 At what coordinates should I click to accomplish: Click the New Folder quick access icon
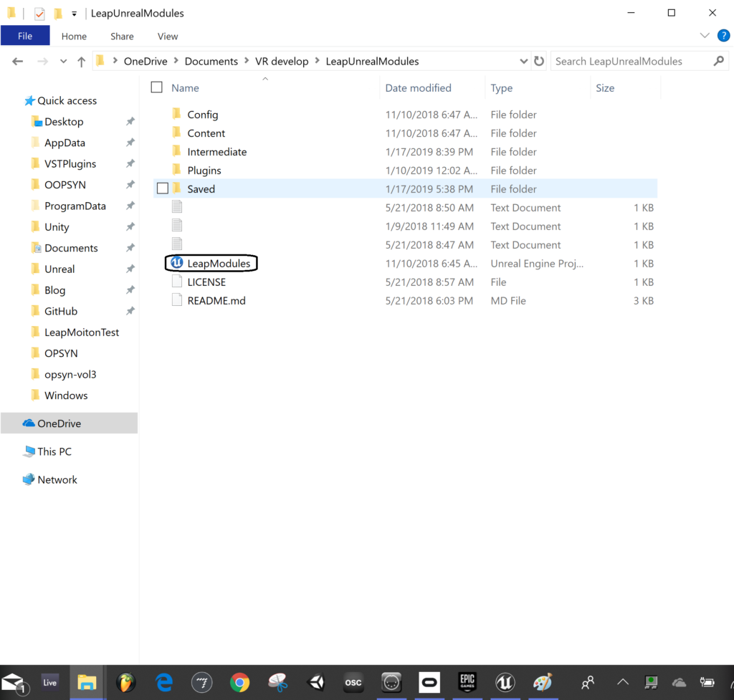pos(58,14)
